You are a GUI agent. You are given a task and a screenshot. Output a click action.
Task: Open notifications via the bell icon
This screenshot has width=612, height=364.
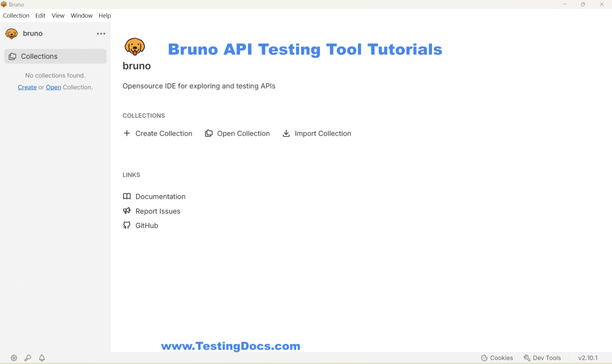point(42,358)
